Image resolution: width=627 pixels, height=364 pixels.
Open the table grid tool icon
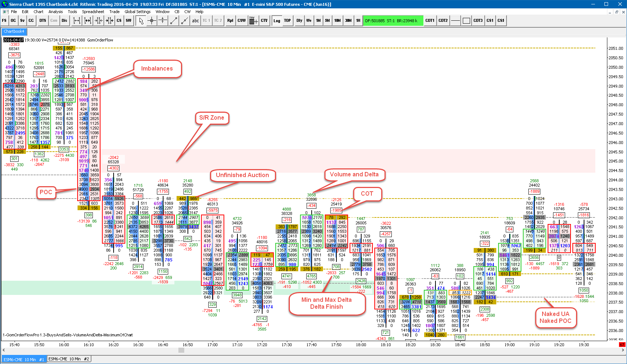pos(253,21)
